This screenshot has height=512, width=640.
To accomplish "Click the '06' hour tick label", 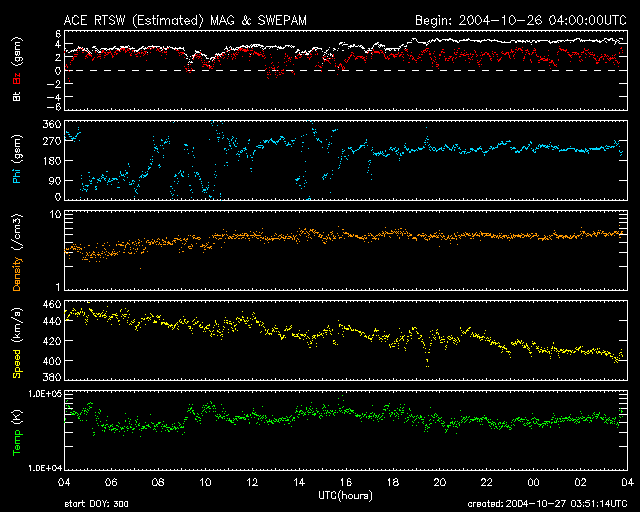I will point(111,483).
